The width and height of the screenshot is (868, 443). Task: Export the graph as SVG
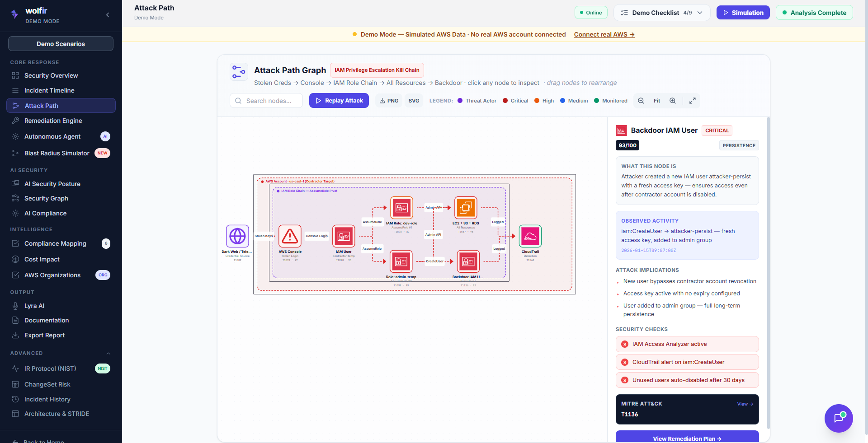[414, 101]
